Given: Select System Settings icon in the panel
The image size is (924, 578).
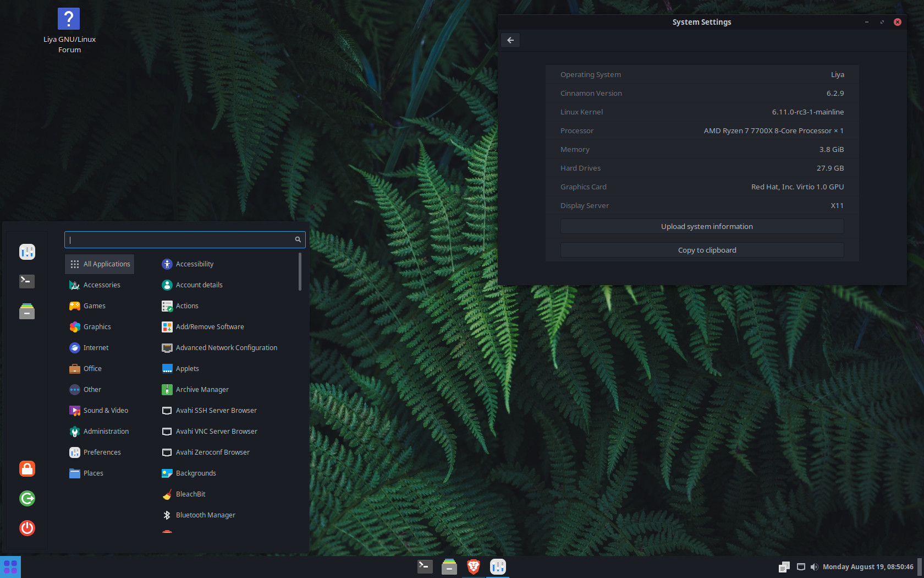Looking at the screenshot, I should click(498, 566).
